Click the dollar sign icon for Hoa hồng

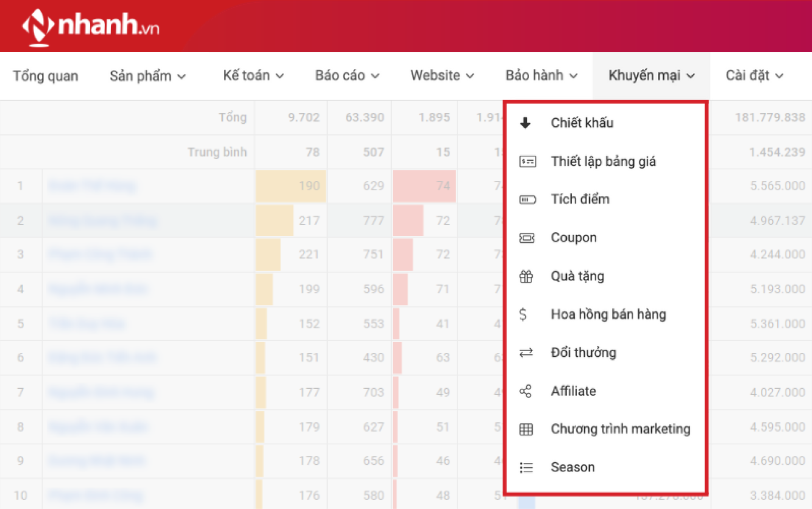click(523, 314)
